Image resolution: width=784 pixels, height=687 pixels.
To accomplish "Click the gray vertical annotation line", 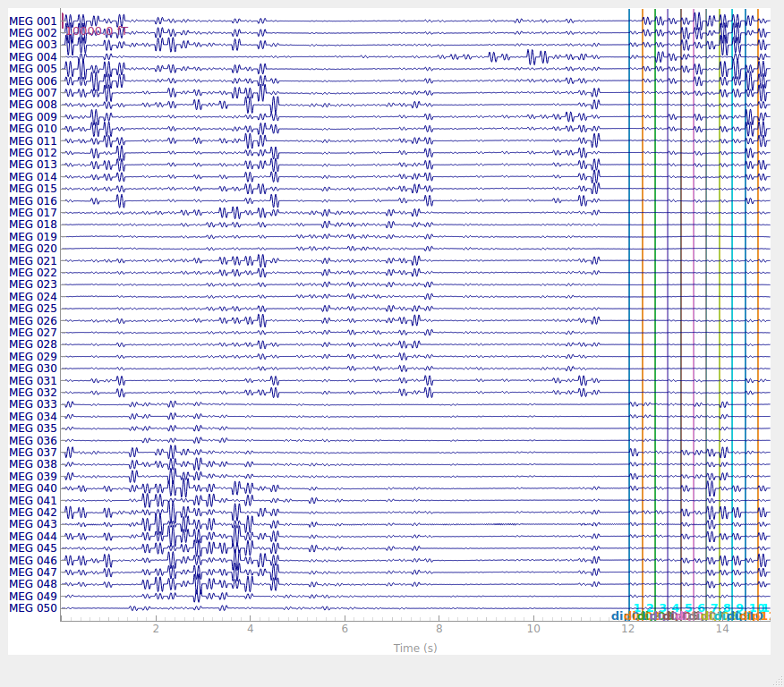I will point(706,315).
